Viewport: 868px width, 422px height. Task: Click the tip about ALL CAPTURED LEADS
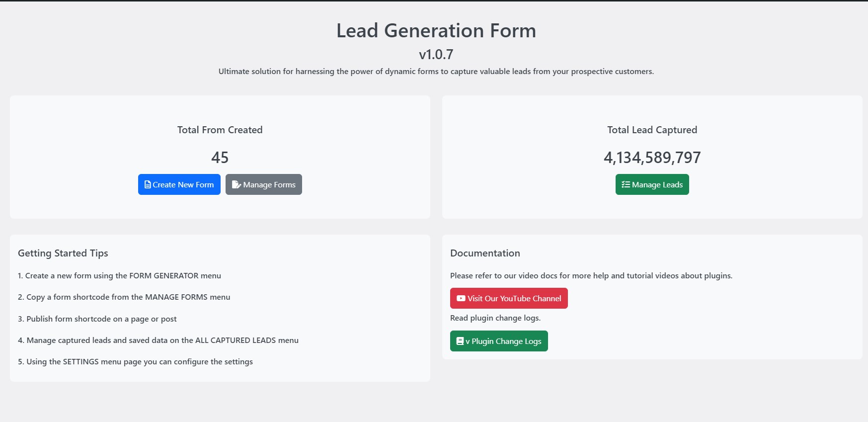click(158, 340)
